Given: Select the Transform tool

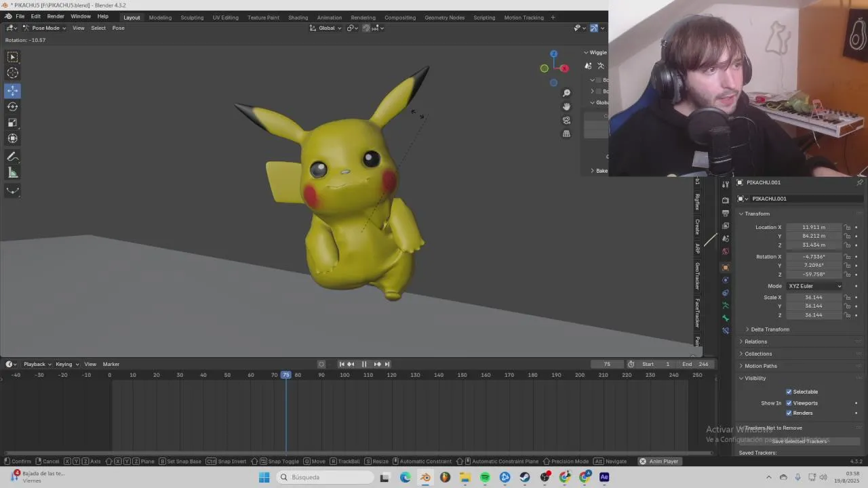Looking at the screenshot, I should point(12,138).
